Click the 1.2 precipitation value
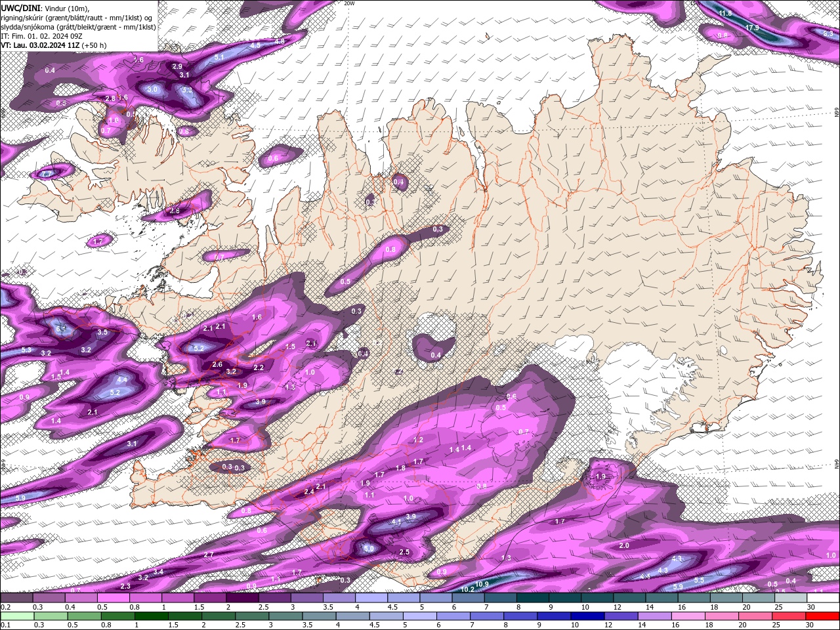Screen dimensions: 840x630 pyautogui.click(x=419, y=440)
